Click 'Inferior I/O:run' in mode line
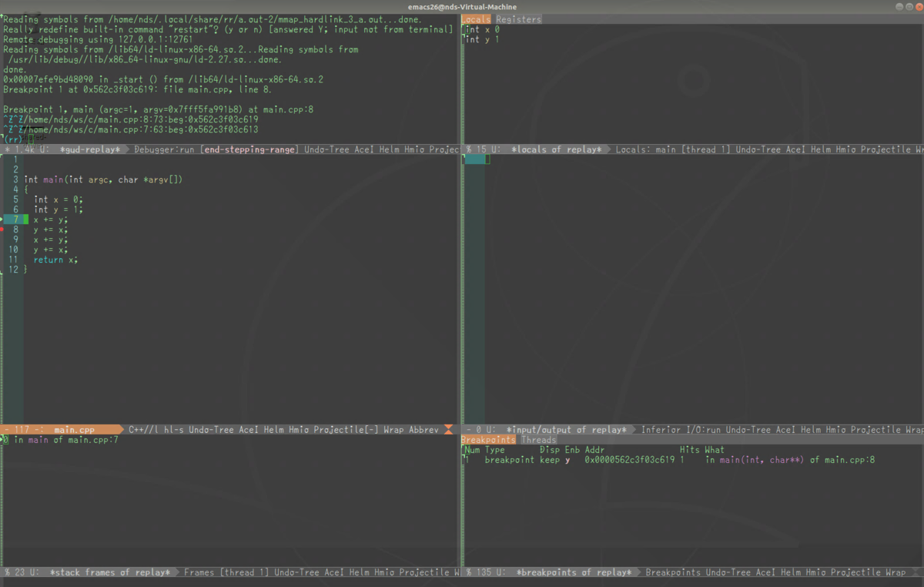The image size is (924, 587). point(681,430)
